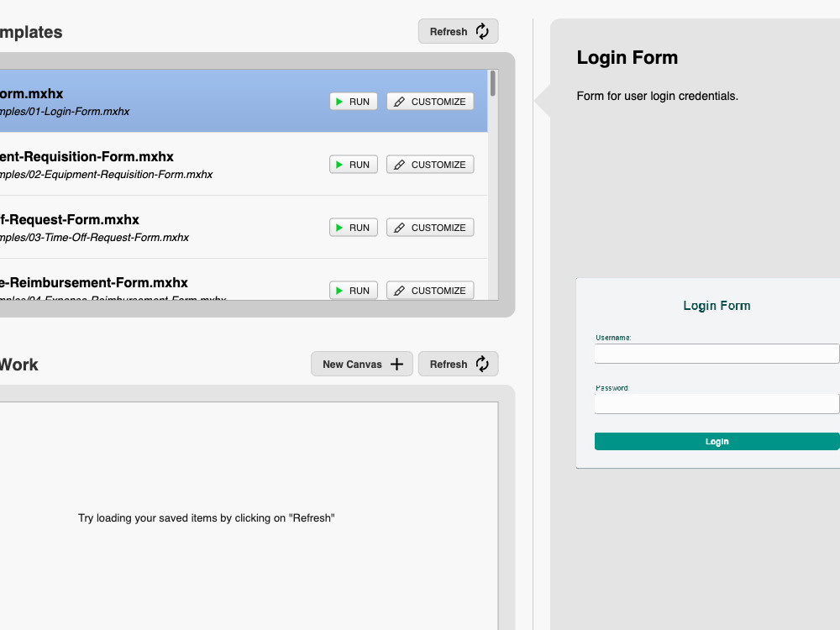This screenshot has height=630, width=840.
Task: Click the refresh arrows icon beside New Canvas
Action: [482, 365]
